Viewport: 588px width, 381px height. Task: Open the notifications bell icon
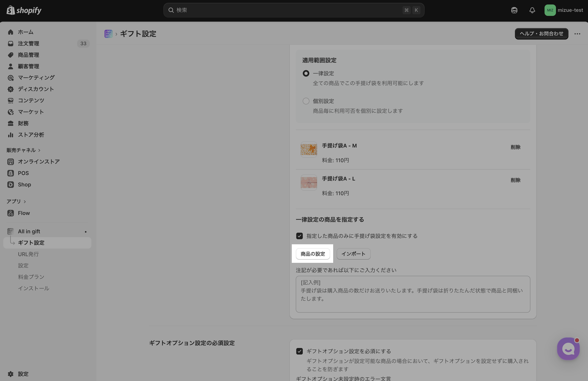coord(532,10)
